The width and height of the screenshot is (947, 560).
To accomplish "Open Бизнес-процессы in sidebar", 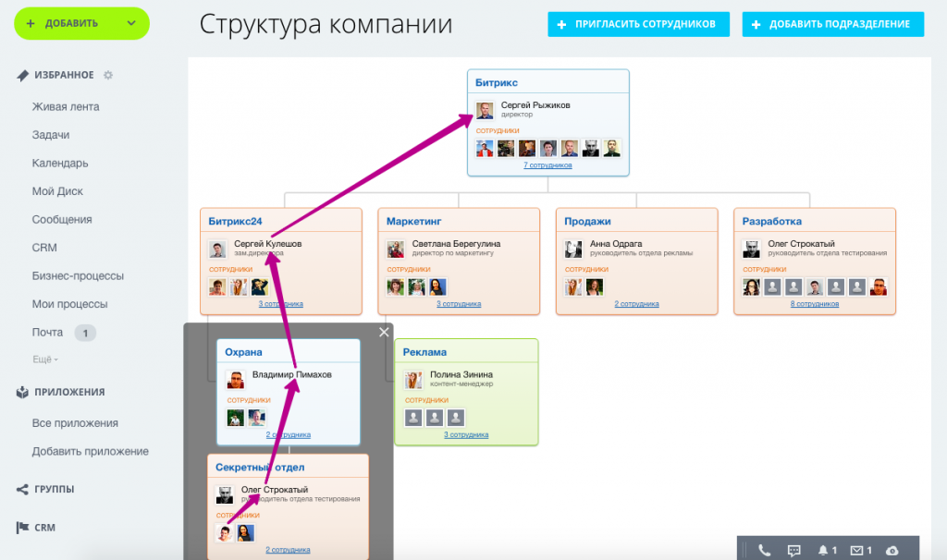I will pyautogui.click(x=78, y=275).
